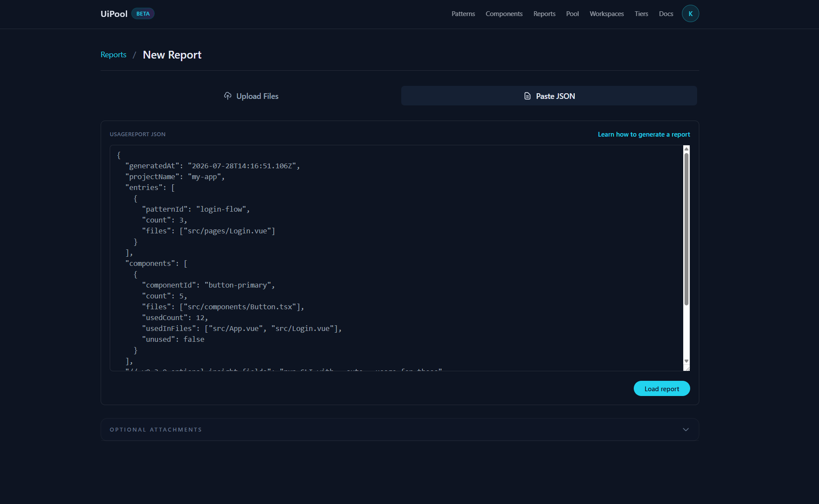The width and height of the screenshot is (819, 504).
Task: Click the Load report button
Action: coord(662,389)
